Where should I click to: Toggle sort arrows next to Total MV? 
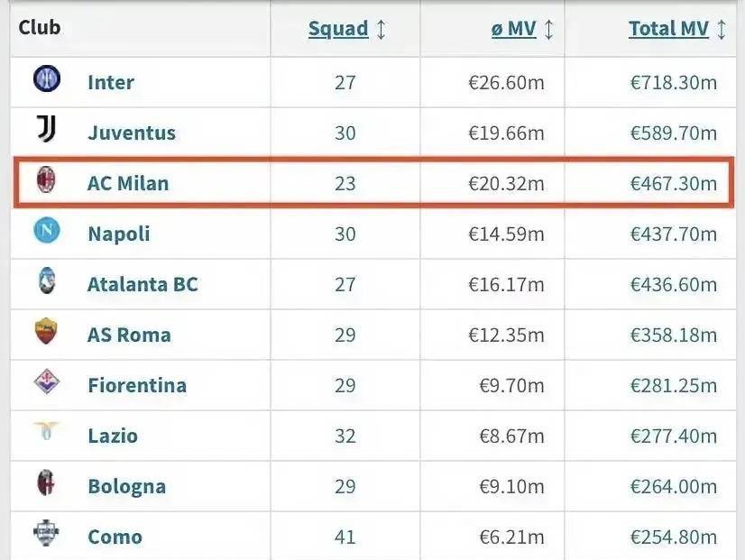[722, 29]
